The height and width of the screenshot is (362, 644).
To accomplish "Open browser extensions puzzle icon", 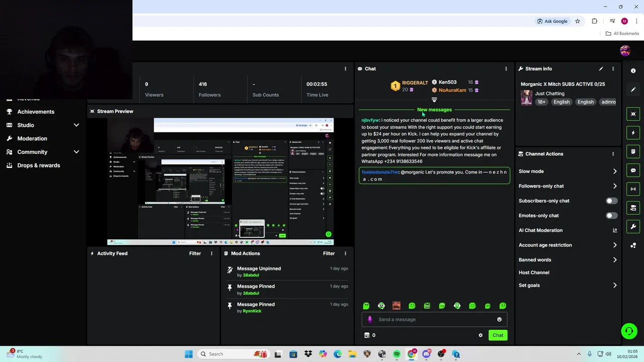I will (595, 21).
